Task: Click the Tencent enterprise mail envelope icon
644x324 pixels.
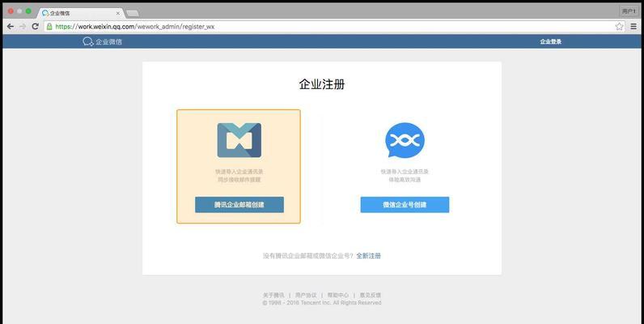Action: pyautogui.click(x=239, y=140)
